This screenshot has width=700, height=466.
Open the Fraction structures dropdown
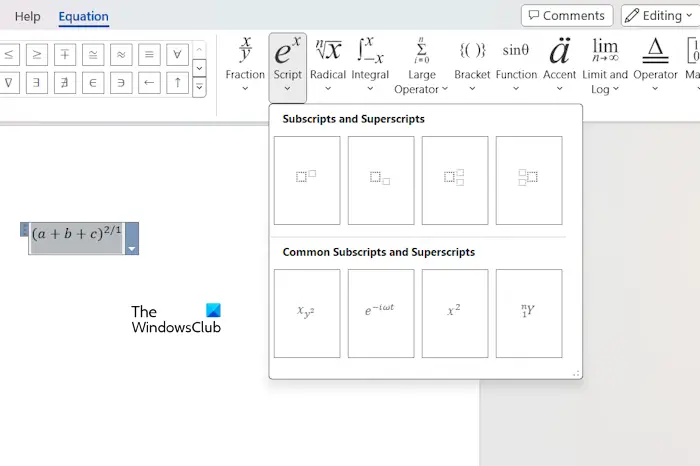click(245, 65)
